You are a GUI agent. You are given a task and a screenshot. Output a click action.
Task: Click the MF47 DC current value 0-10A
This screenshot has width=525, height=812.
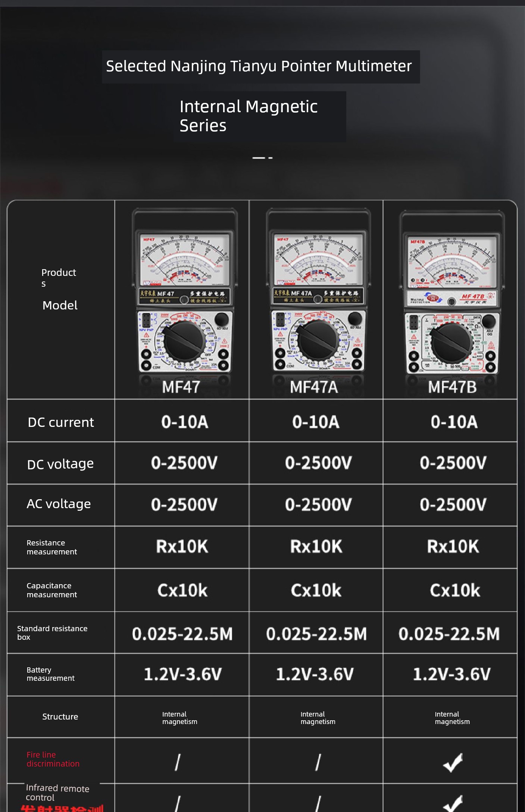185,422
